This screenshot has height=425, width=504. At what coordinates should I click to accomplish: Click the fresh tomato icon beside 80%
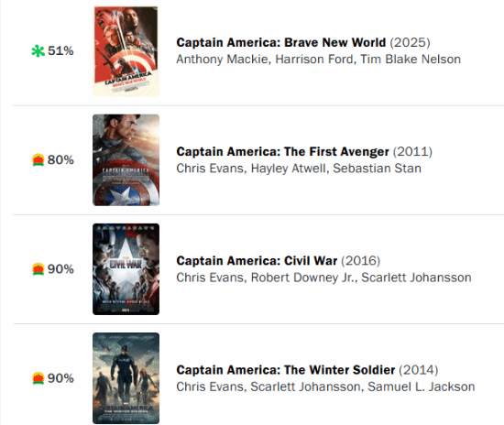pyautogui.click(x=38, y=159)
